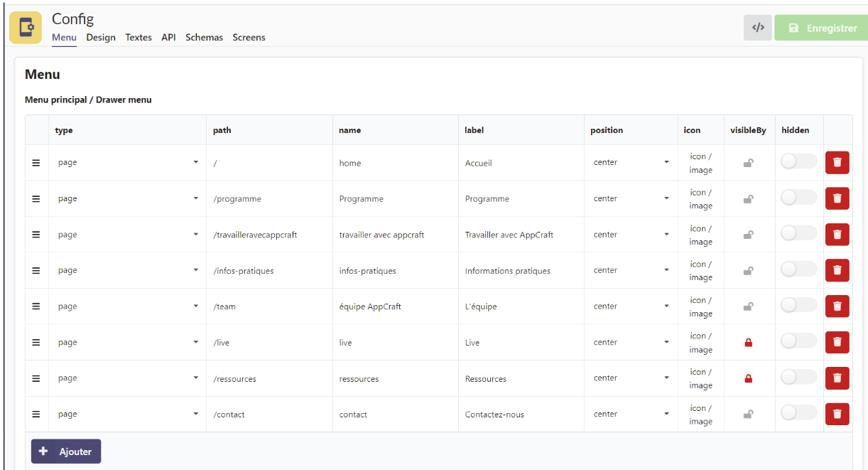Click the red lock icon for live
Image resolution: width=868 pixels, height=470 pixels.
pyautogui.click(x=748, y=343)
